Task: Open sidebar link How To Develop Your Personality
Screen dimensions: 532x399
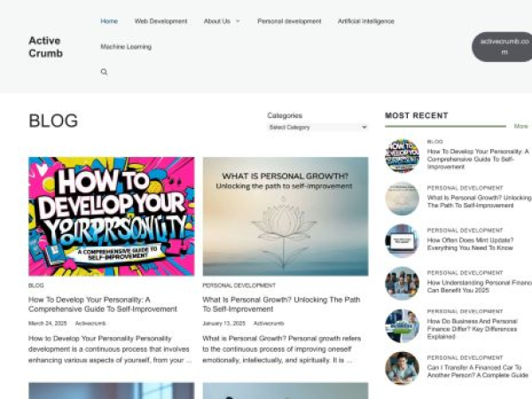Action: click(x=478, y=159)
